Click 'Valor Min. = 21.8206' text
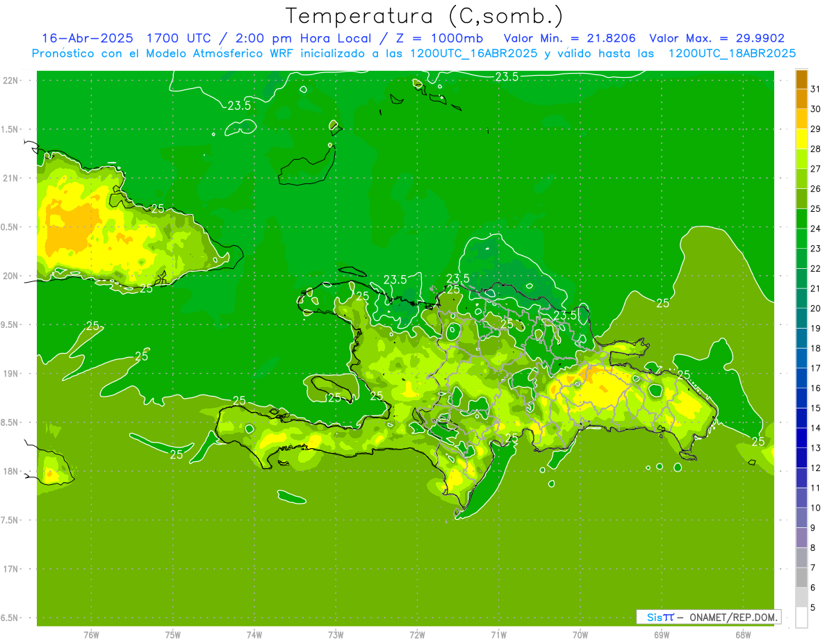This screenshot has height=644, width=834. [570, 38]
